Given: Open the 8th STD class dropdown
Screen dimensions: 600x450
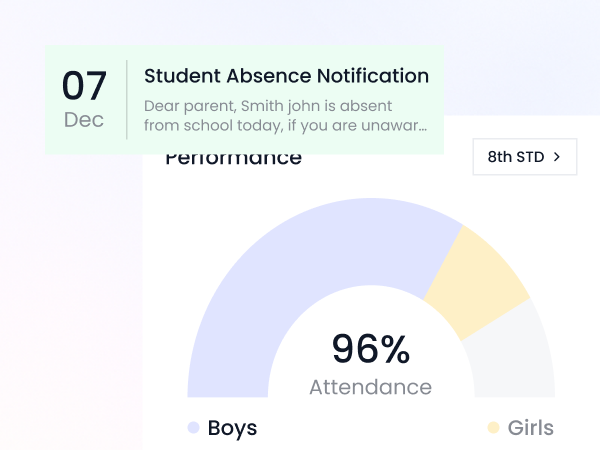Looking at the screenshot, I should click(x=524, y=157).
